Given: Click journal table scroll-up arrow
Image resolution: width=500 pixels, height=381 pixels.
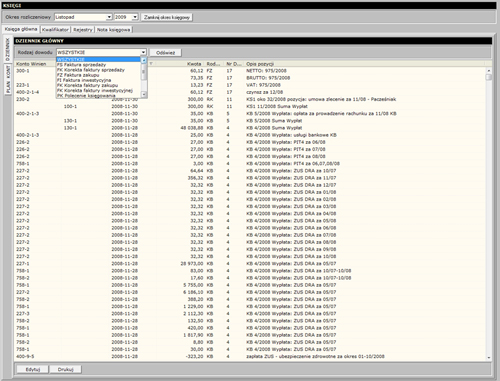Looking at the screenshot, I should 489,71.
